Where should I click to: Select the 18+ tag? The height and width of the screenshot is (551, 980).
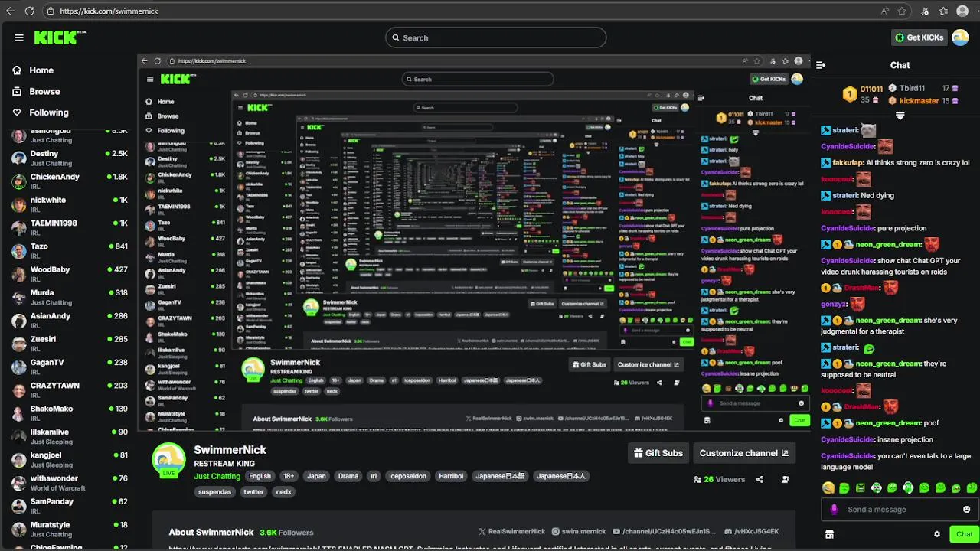289,476
